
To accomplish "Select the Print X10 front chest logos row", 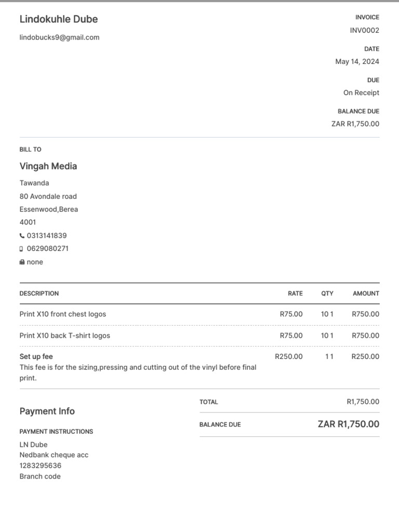I will pos(199,314).
